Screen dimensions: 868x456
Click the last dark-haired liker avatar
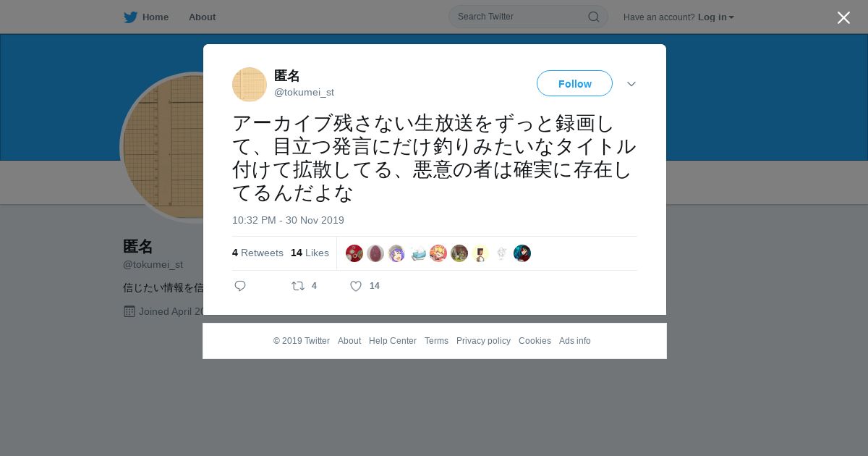(522, 253)
